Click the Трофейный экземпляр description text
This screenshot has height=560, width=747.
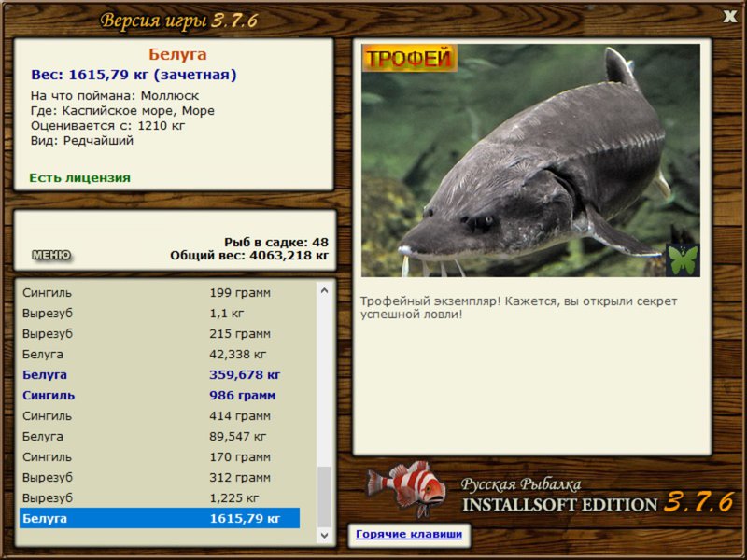(519, 308)
